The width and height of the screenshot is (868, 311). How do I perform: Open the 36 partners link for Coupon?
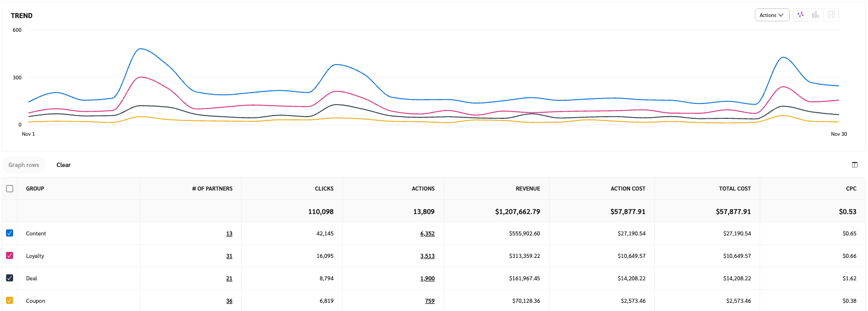pyautogui.click(x=229, y=301)
